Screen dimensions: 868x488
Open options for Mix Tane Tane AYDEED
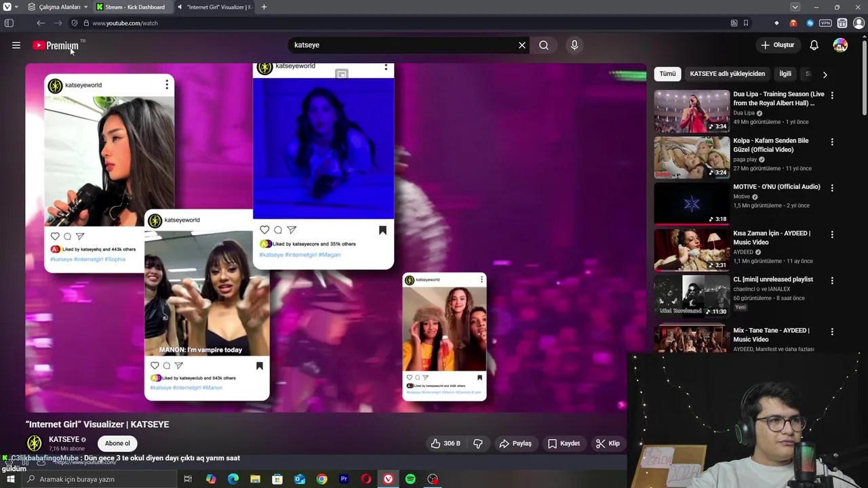coord(832,331)
